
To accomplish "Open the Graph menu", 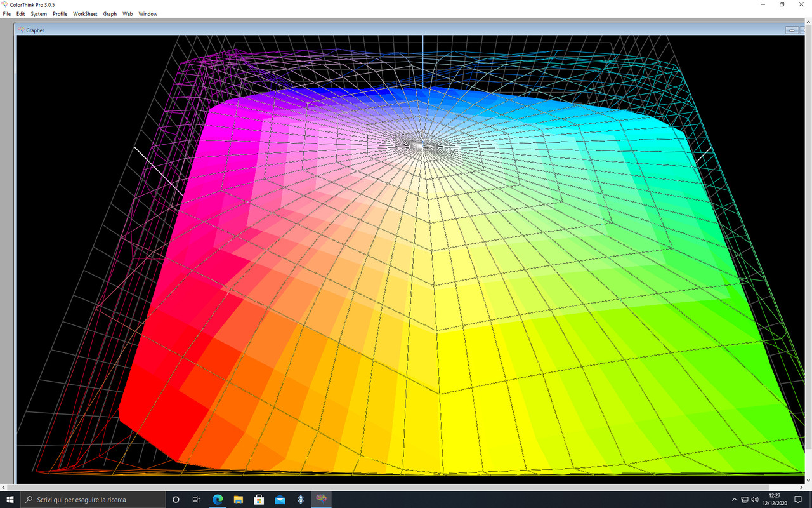I will pyautogui.click(x=110, y=13).
